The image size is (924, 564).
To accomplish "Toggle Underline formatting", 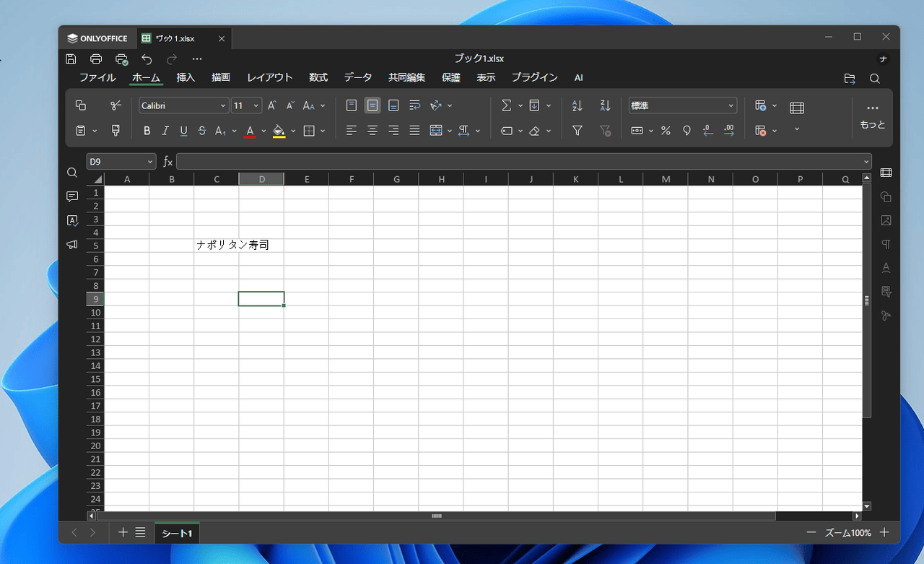I will pyautogui.click(x=183, y=131).
